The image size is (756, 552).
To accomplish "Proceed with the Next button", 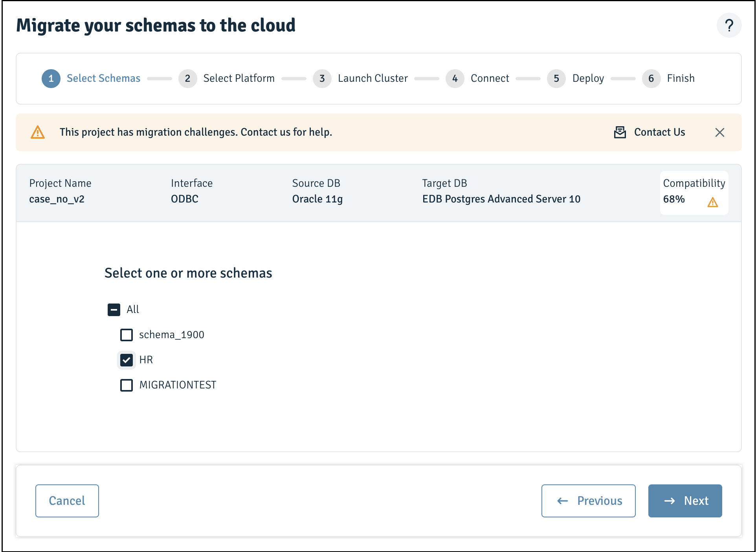I will click(x=685, y=501).
